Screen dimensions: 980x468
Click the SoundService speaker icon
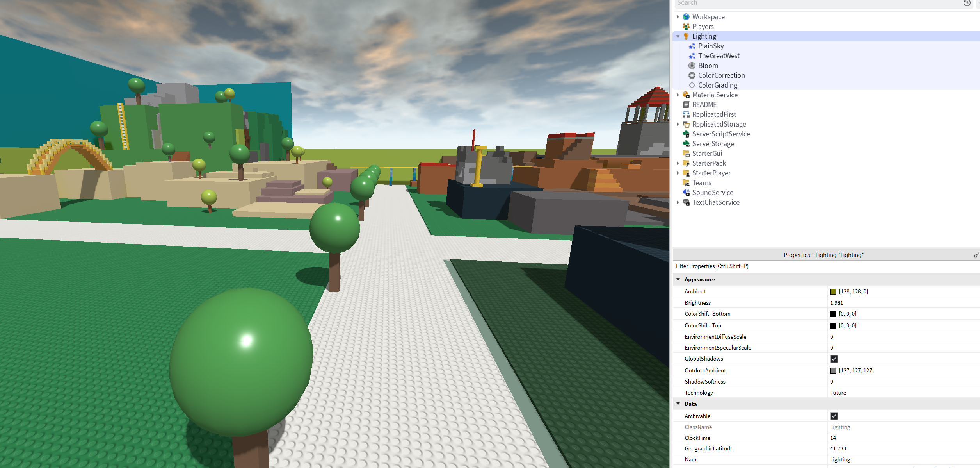click(x=686, y=193)
